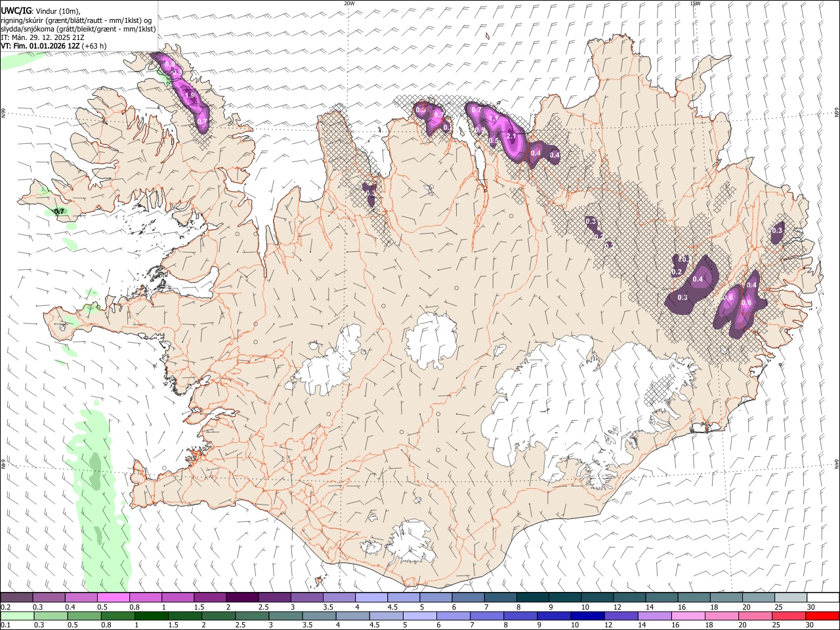
Task: Click the IT: Mán. 29. 12. 2025 21Z line
Action: pos(43,37)
